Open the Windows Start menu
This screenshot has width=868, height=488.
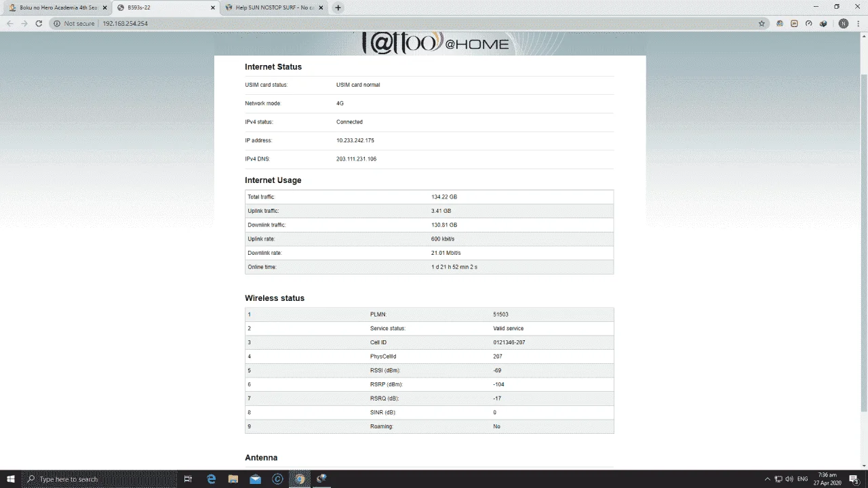10,479
